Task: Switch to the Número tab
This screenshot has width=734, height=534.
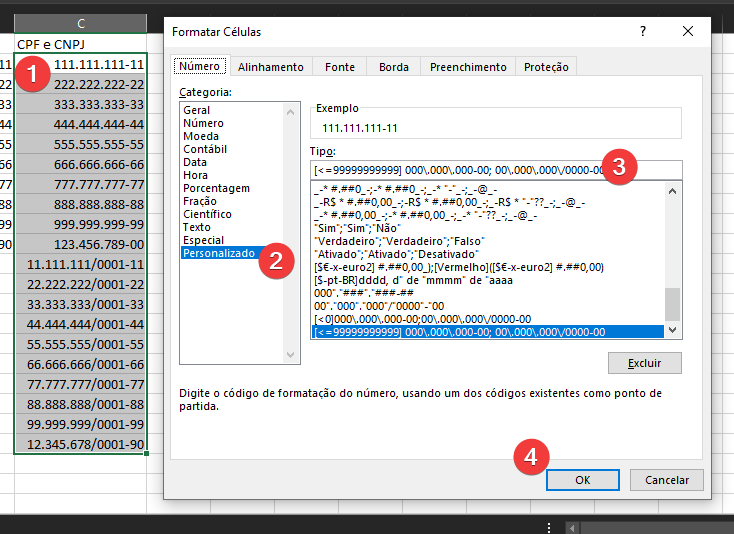Action: (x=199, y=66)
